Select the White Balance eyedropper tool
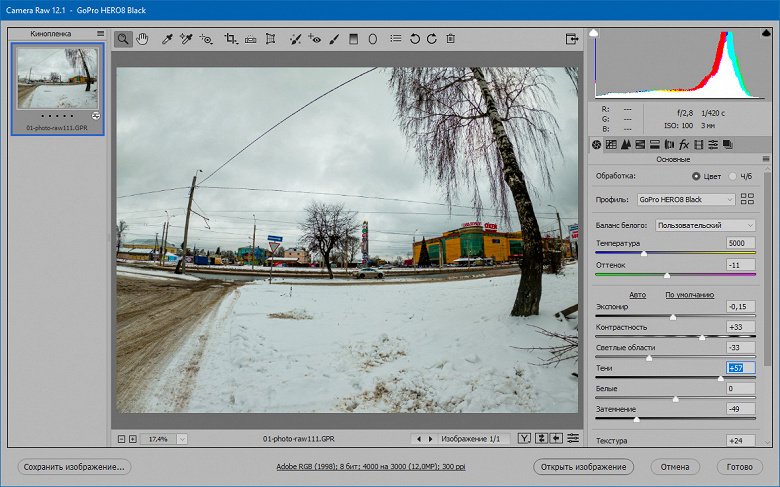 (x=169, y=39)
